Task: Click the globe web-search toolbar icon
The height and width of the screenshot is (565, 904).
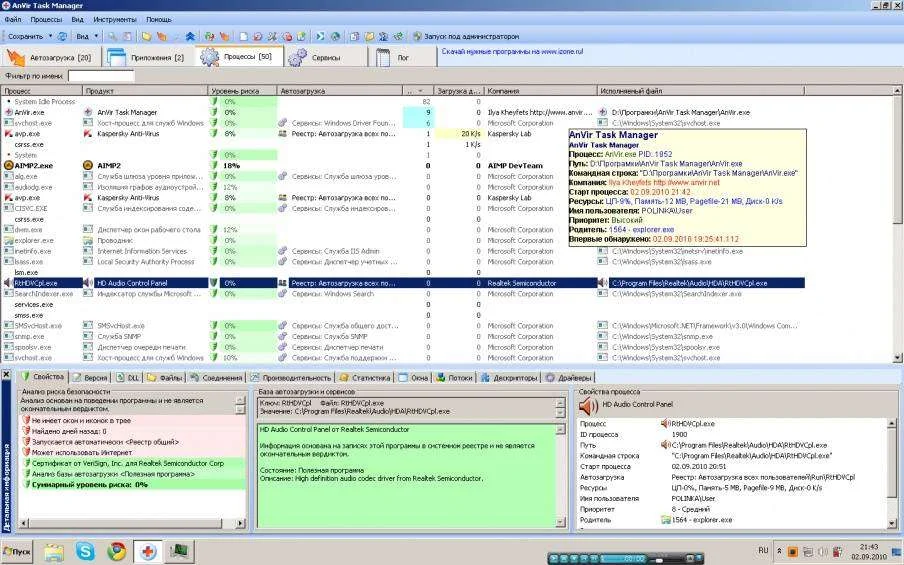Action: coord(336,36)
